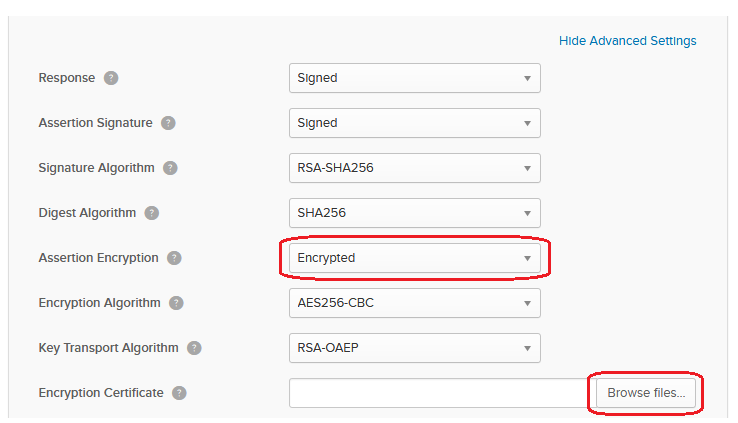The height and width of the screenshot is (423, 738).
Task: Open the Response dropdown set to Signed
Action: [415, 78]
